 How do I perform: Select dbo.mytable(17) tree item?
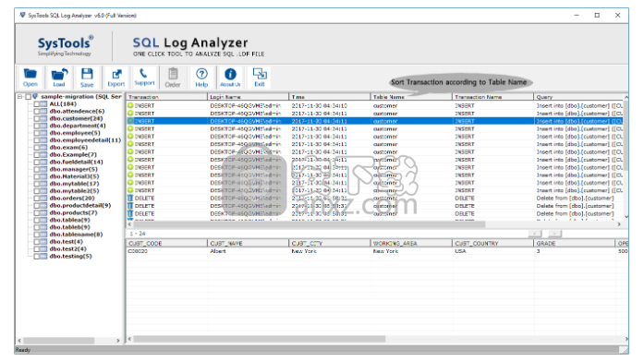pyautogui.click(x=74, y=184)
